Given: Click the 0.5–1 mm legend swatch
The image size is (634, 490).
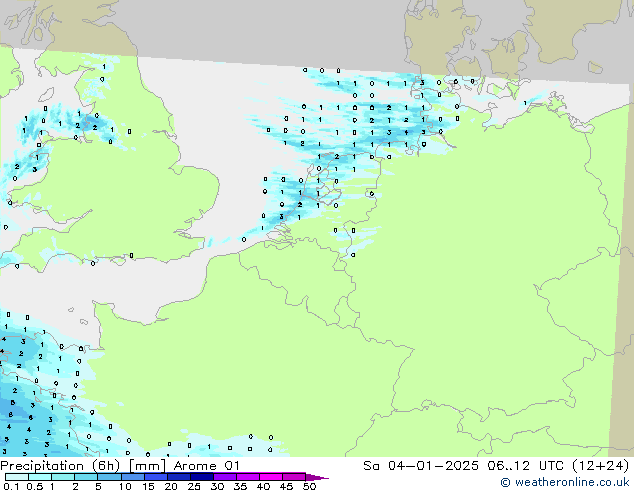Looking at the screenshot, I should pyautogui.click(x=40, y=477).
